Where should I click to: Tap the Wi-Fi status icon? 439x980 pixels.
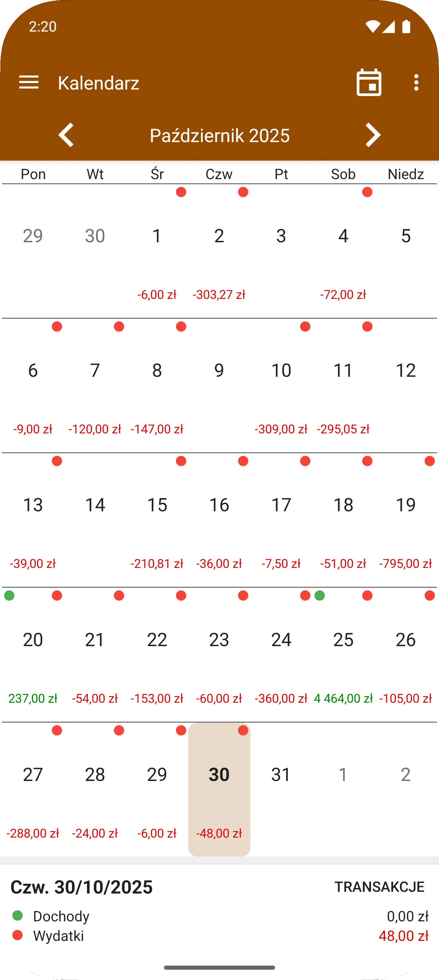(x=372, y=27)
